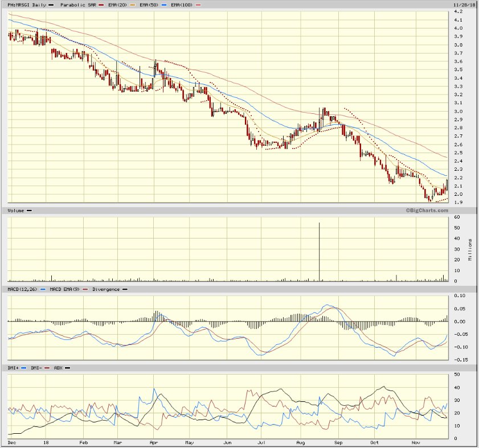
Task: Click the Aug label on the time axis
Action: point(301,442)
